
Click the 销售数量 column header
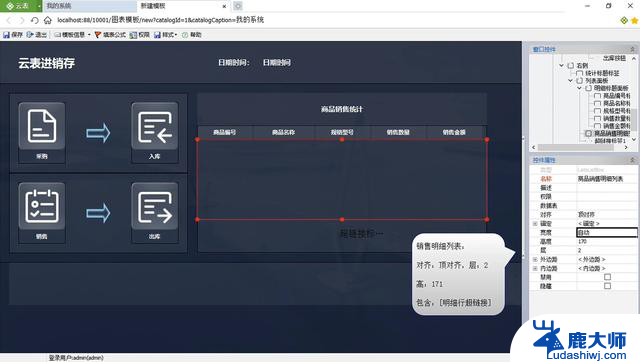(398, 132)
